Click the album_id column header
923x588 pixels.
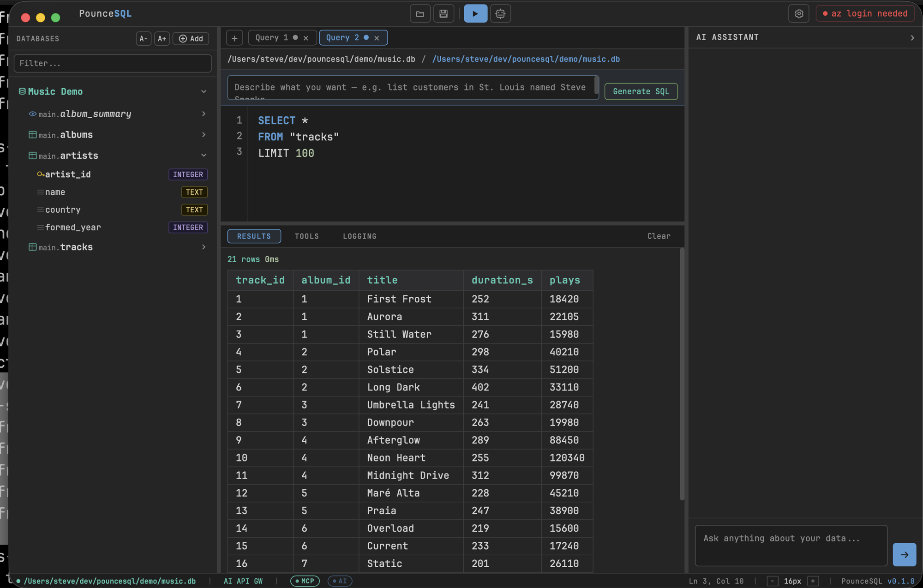tap(326, 280)
